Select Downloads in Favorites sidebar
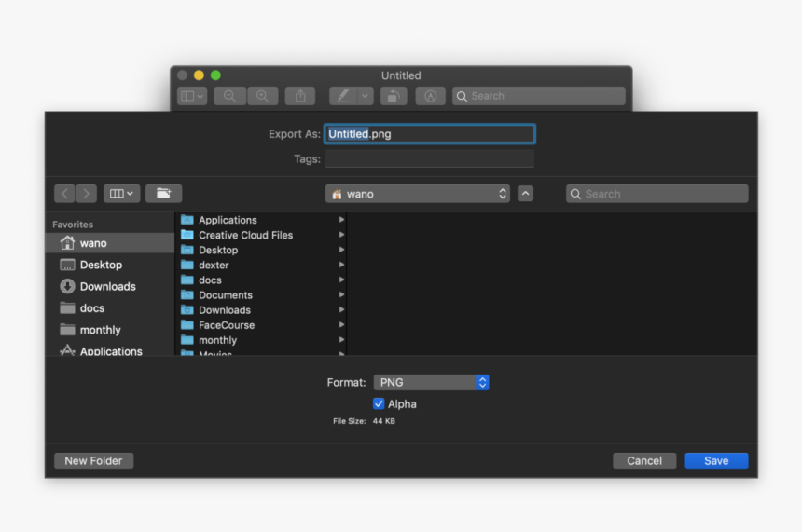Viewport: 802px width, 532px height. [x=107, y=286]
